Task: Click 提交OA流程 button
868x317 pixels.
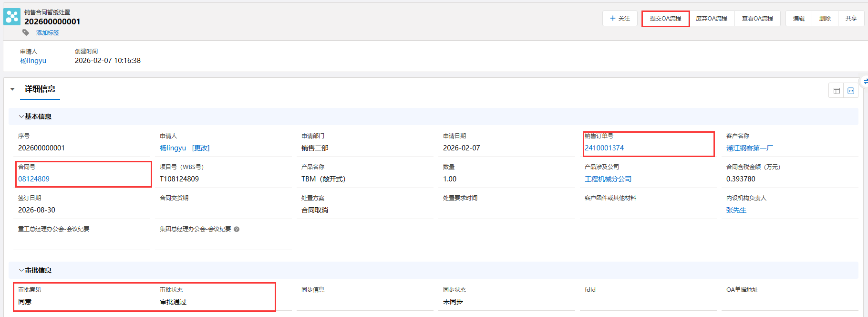Action: (x=665, y=19)
